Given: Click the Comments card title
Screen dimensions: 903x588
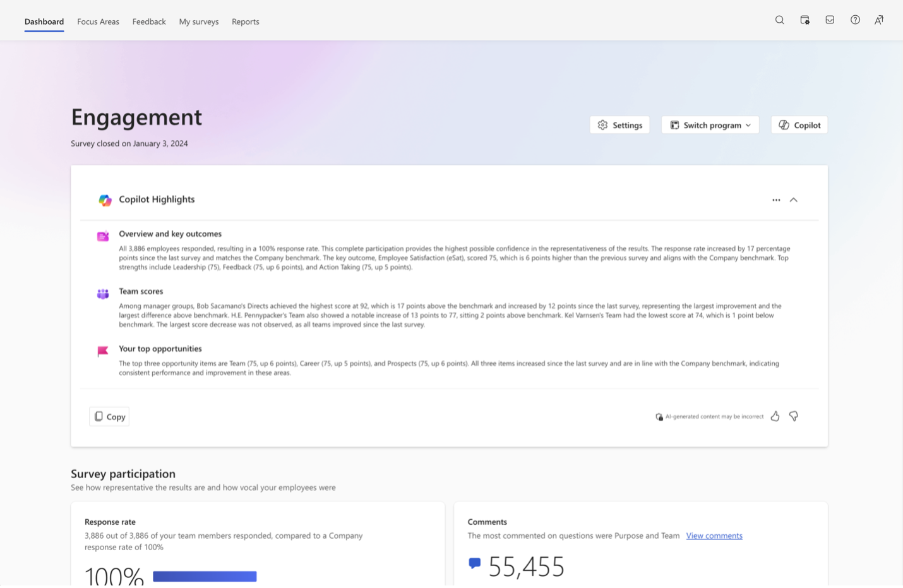Looking at the screenshot, I should coord(487,522).
